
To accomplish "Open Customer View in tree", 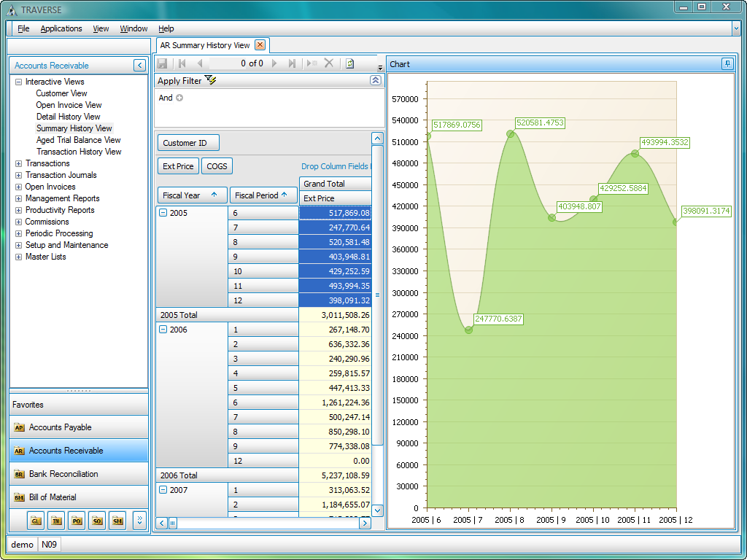I will 61,93.
